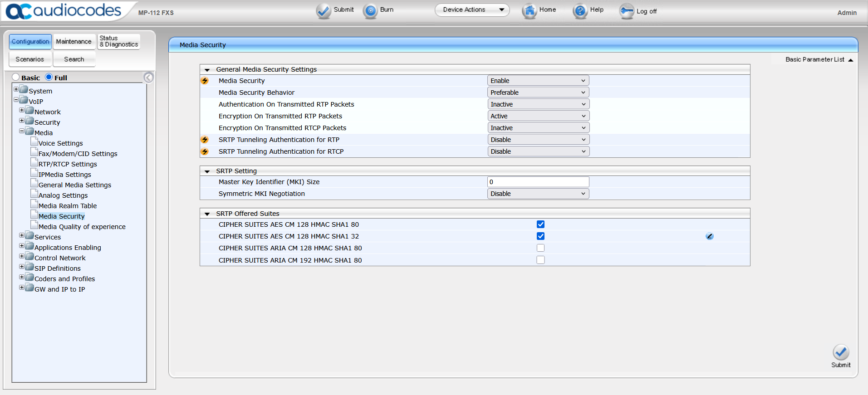This screenshot has height=395, width=868.
Task: Collapse the navigation pane with arrow icon
Action: coord(148,78)
